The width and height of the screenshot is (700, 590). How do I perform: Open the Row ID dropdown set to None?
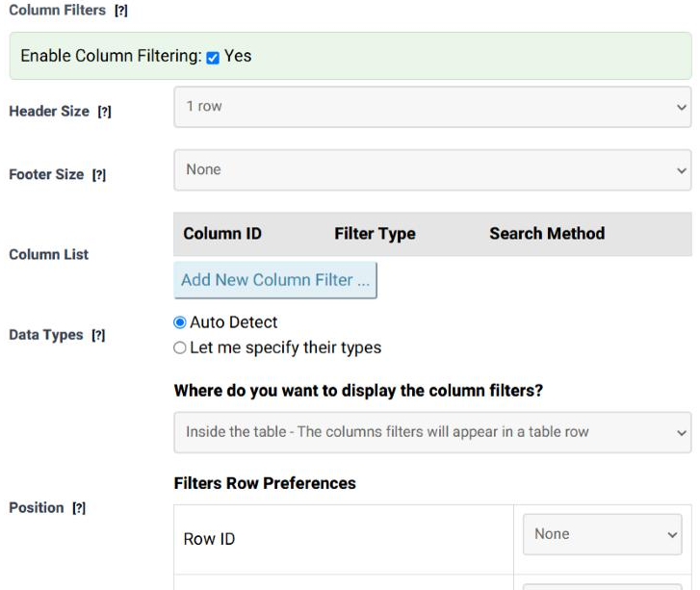(602, 535)
